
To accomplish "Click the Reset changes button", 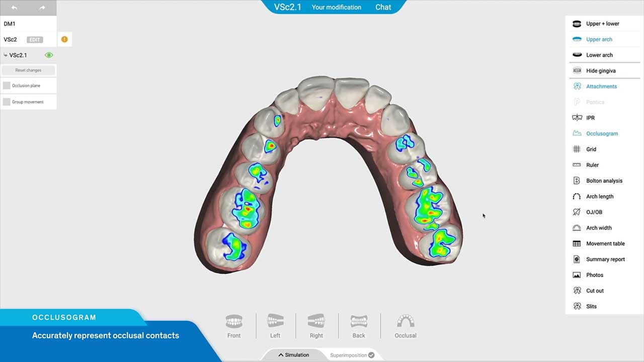I will (28, 70).
